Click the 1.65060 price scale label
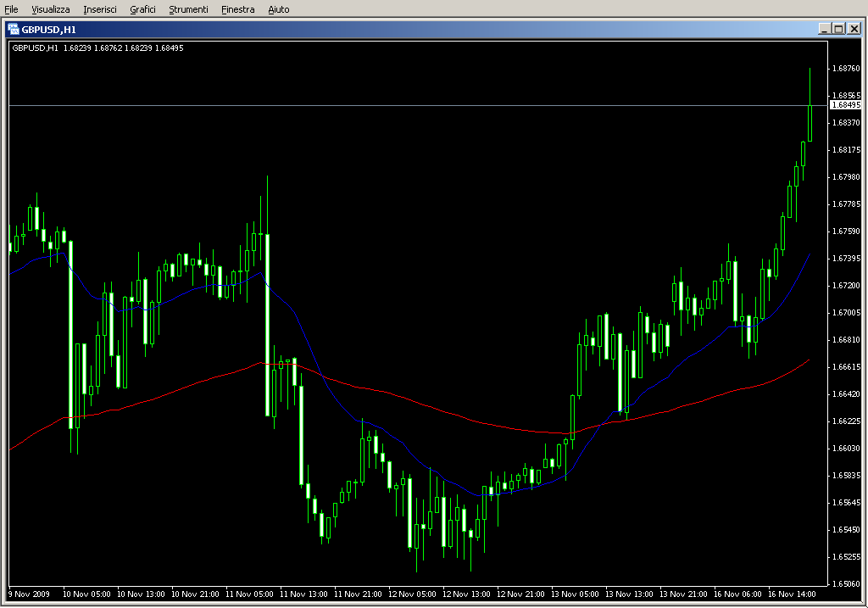Image resolution: width=868 pixels, height=608 pixels. 847,583
